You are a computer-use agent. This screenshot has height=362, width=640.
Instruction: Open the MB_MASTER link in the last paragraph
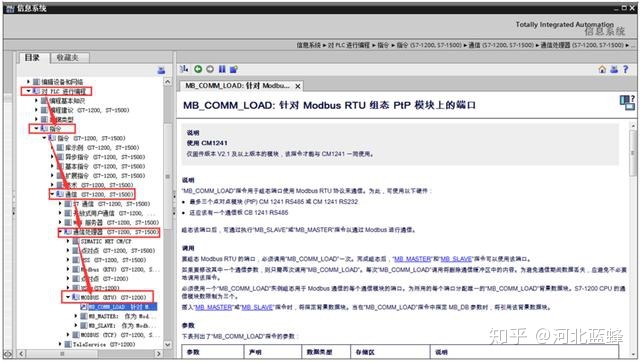tap(213, 307)
